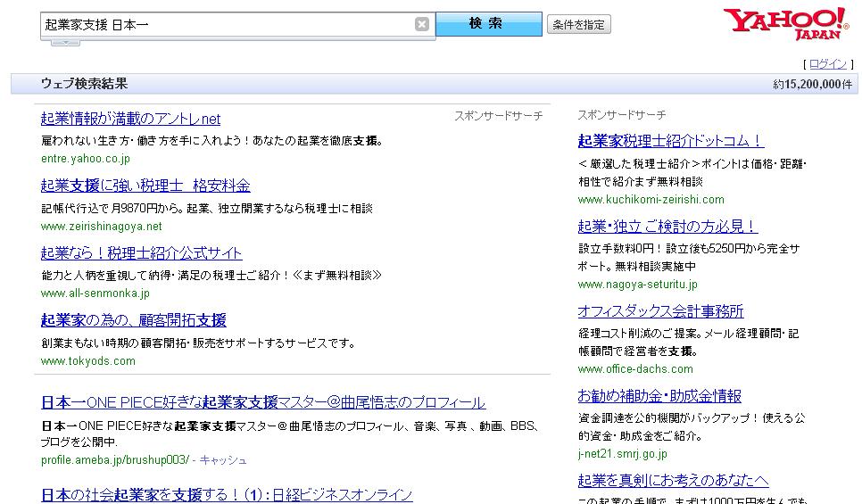
Task: Click the www.nagoya-seturitu.jp URL text
Action: [638, 285]
